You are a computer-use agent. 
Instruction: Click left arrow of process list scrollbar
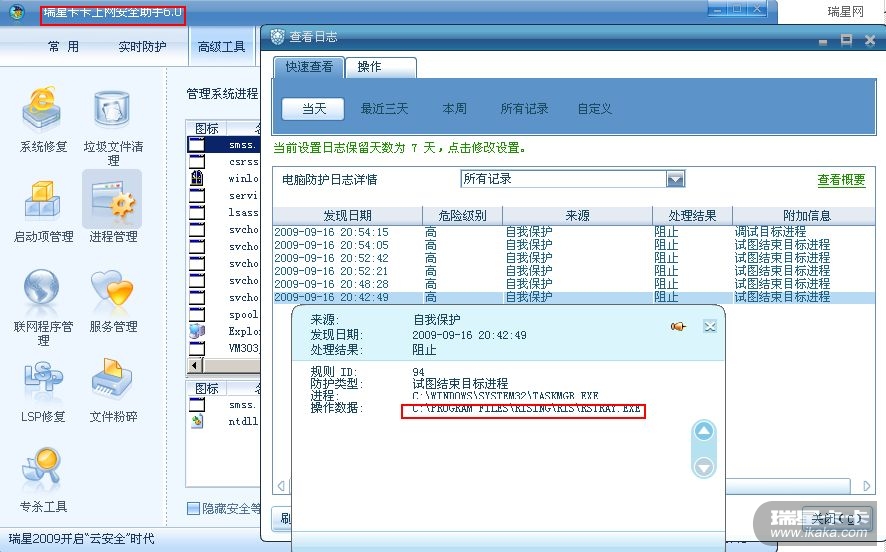[194, 365]
